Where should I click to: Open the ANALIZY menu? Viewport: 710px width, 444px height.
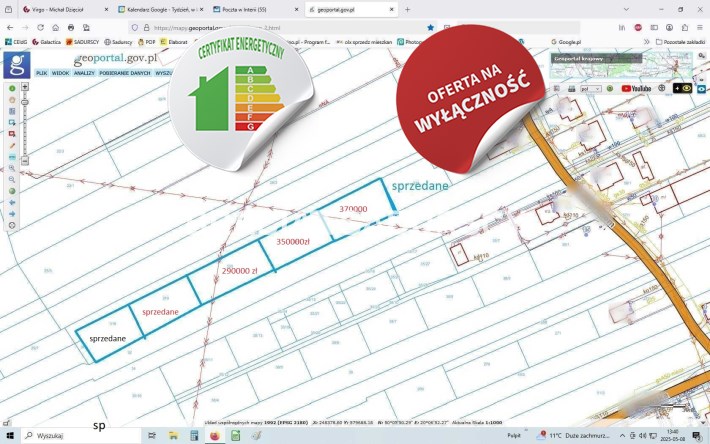pos(84,74)
